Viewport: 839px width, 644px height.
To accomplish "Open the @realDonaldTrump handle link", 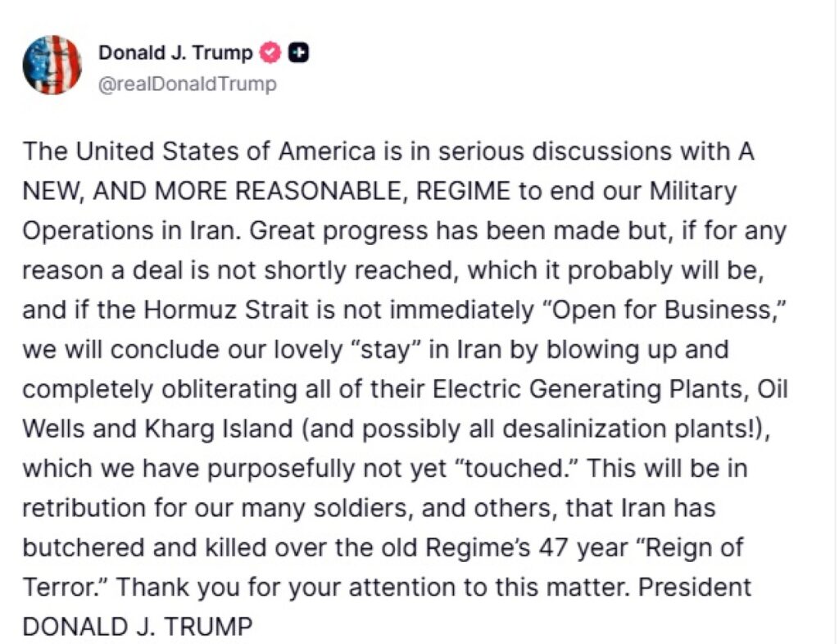I will point(188,84).
